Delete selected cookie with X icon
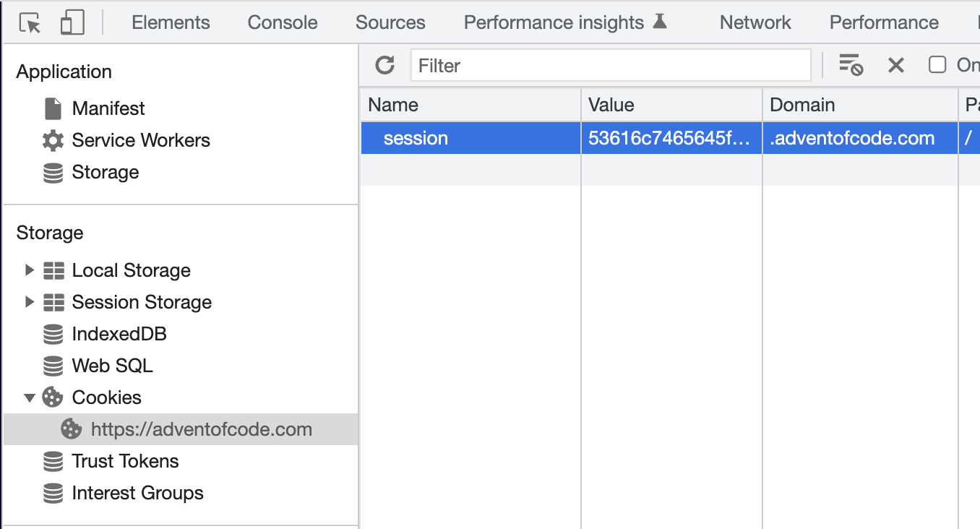Image resolution: width=980 pixels, height=529 pixels. coord(896,65)
